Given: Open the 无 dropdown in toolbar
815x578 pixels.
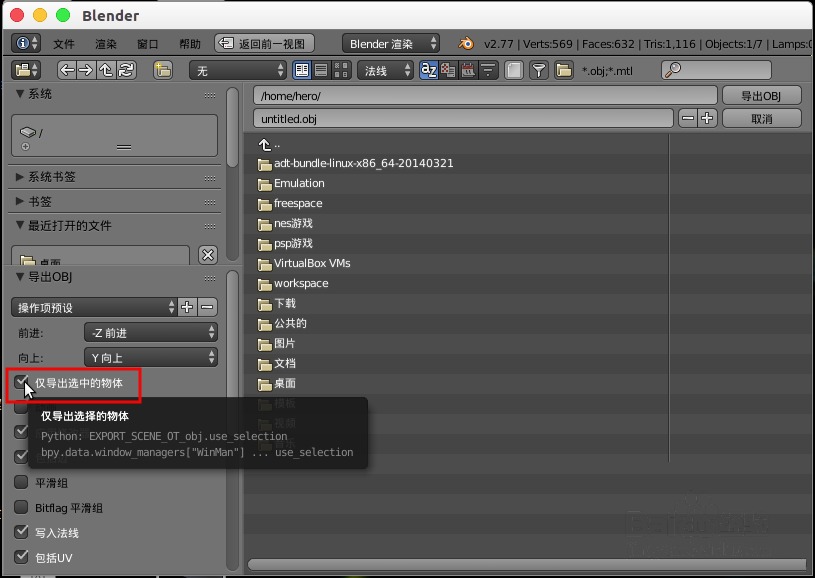Looking at the screenshot, I should (x=238, y=70).
